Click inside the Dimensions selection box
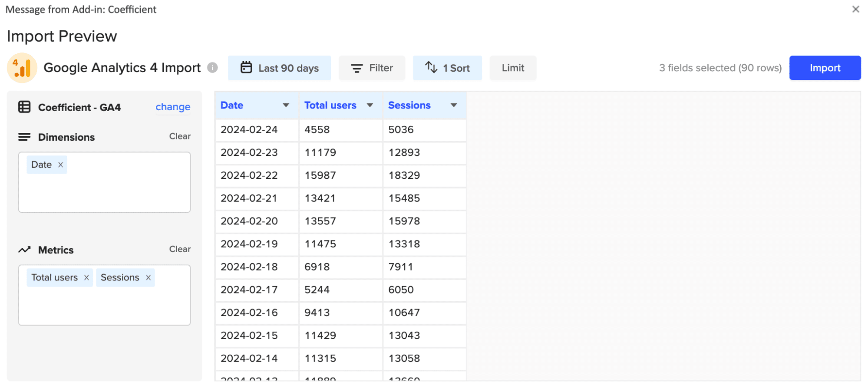This screenshot has width=868, height=392. [104, 182]
